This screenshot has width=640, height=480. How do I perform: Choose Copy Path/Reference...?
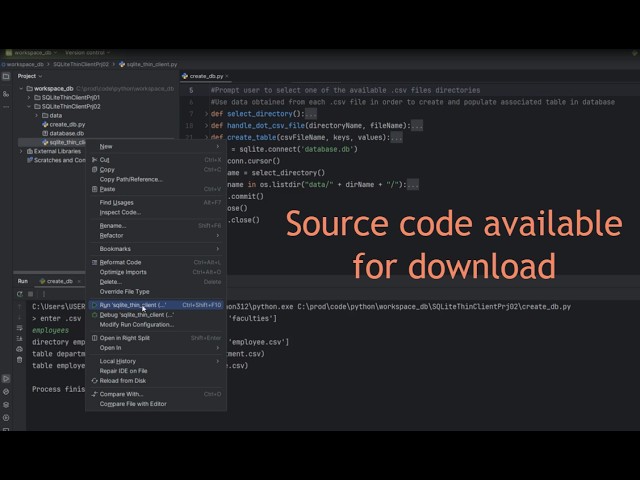[x=156, y=179]
